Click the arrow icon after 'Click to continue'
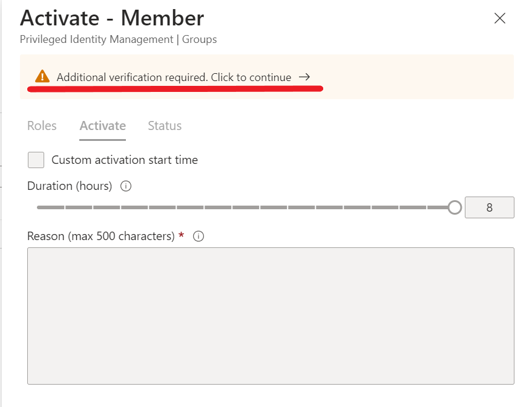Screen dimensions: 532x407 coord(304,77)
